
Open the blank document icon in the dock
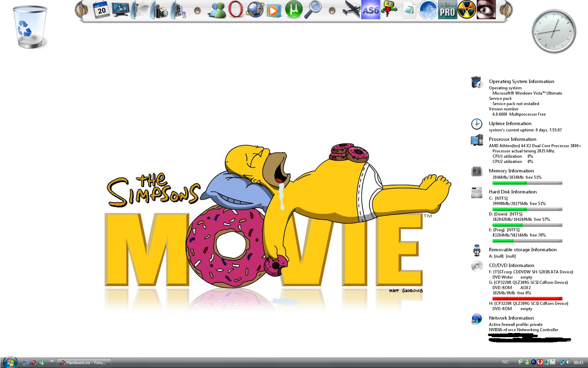tap(409, 10)
